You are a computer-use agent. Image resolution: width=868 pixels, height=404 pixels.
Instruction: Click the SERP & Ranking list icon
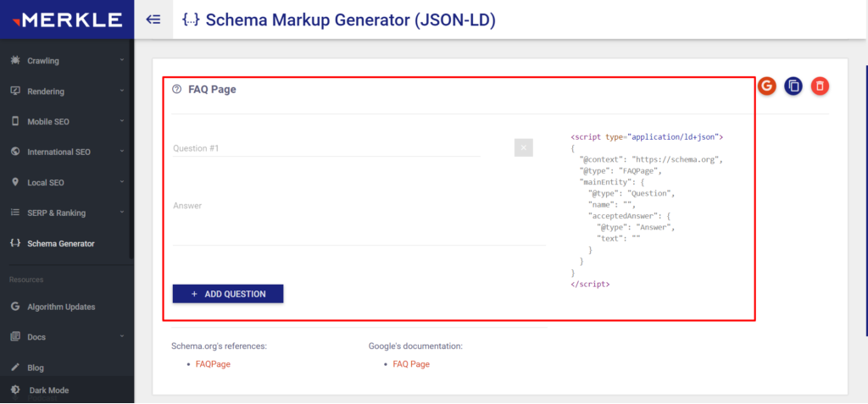click(15, 213)
